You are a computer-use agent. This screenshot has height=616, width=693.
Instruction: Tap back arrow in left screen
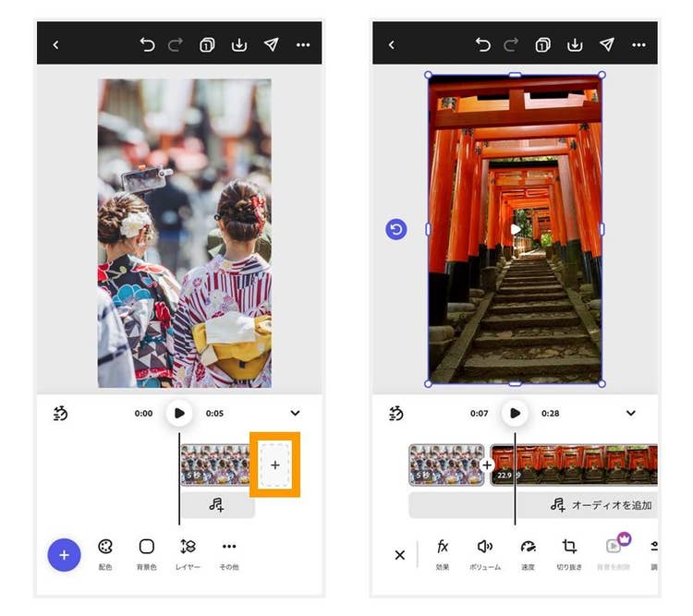(55, 44)
